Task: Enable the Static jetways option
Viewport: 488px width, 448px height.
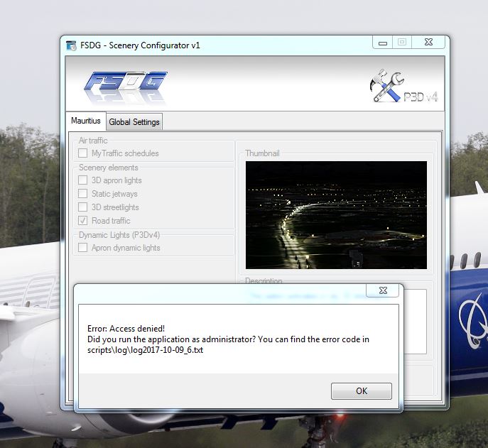Action: point(83,194)
